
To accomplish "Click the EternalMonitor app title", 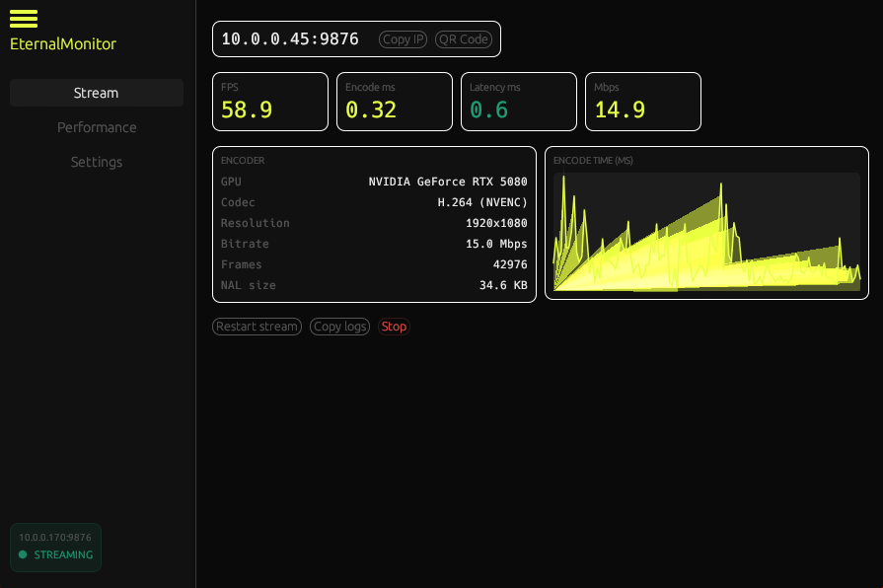I will tap(63, 43).
